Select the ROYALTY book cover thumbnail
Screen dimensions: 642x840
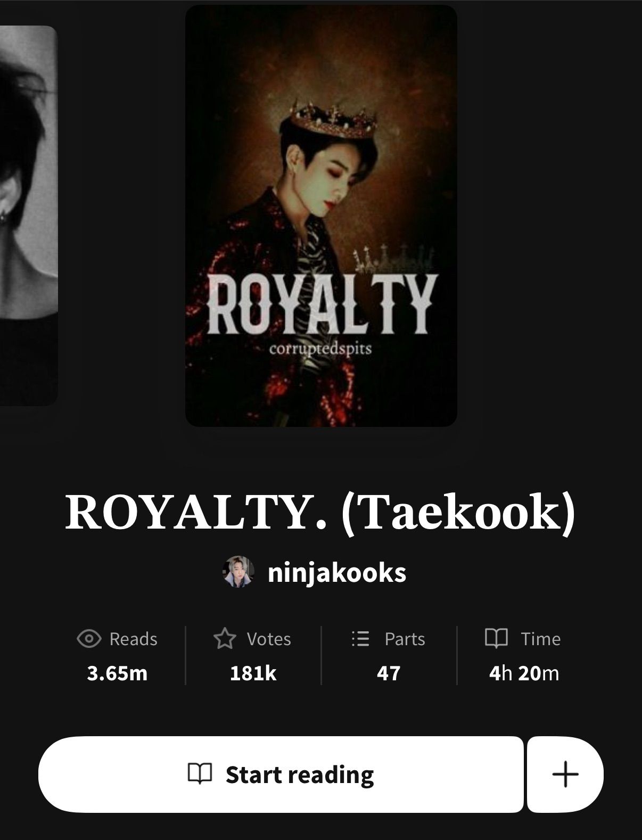[321, 216]
